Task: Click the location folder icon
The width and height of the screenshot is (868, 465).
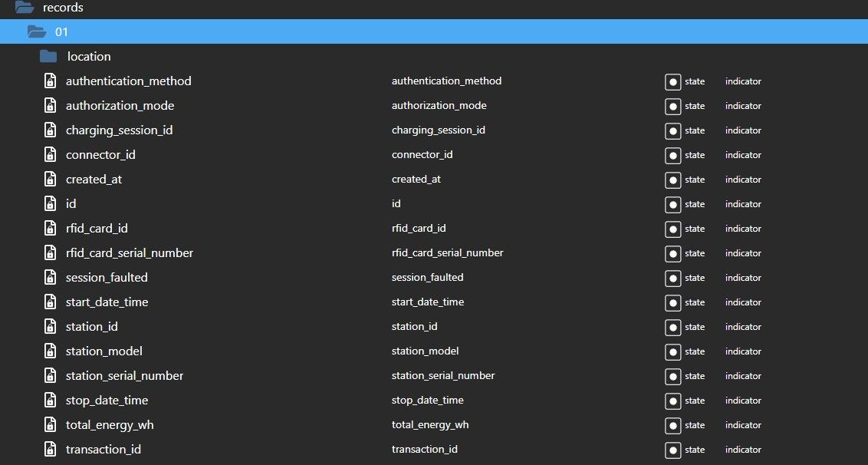Action: [x=48, y=57]
